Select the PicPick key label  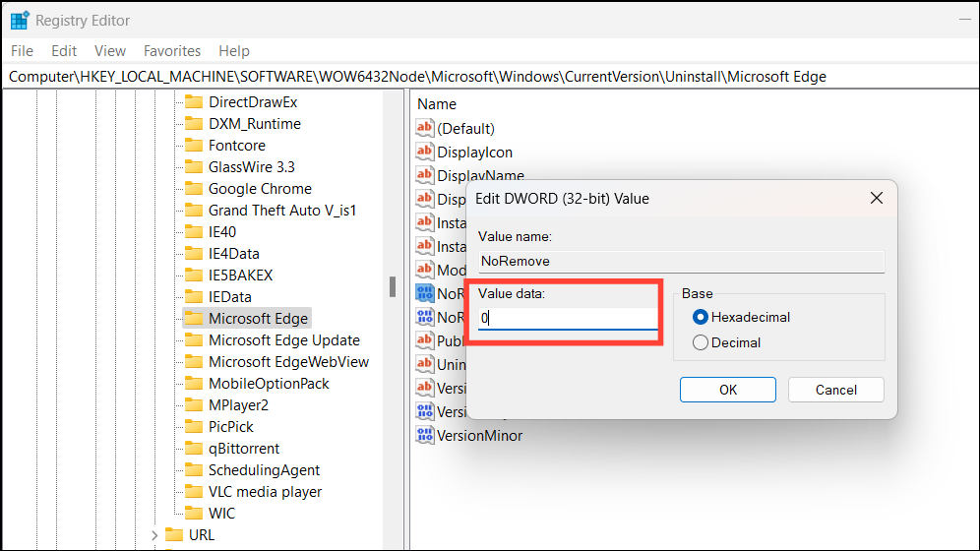coord(230,427)
